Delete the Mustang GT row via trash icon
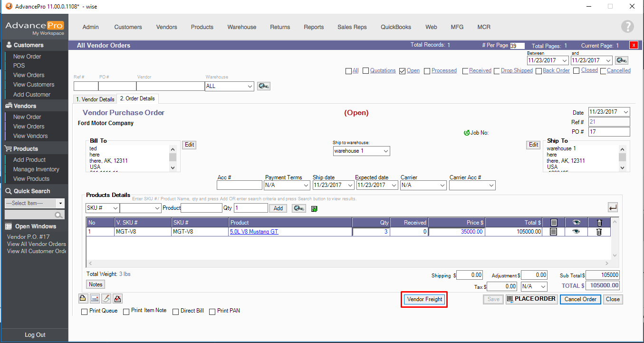The height and width of the screenshot is (343, 644). (599, 232)
